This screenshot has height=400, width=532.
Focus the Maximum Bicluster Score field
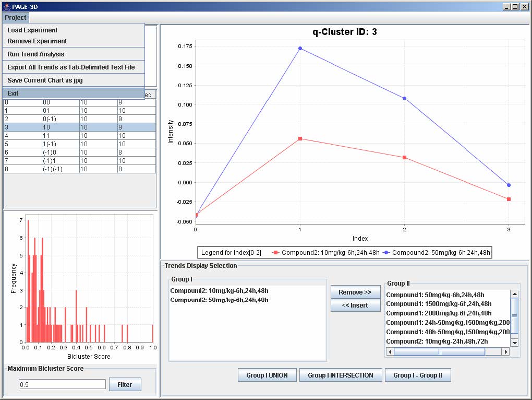[x=62, y=384]
